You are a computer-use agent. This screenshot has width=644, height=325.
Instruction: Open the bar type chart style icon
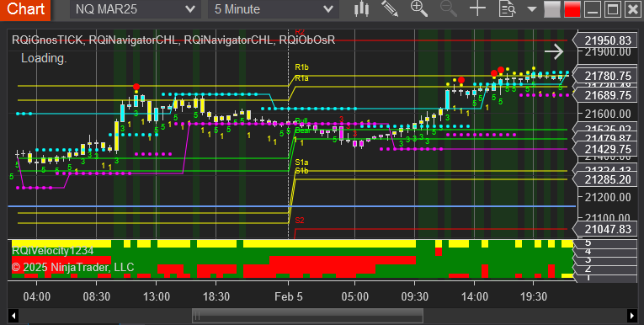[x=361, y=9]
